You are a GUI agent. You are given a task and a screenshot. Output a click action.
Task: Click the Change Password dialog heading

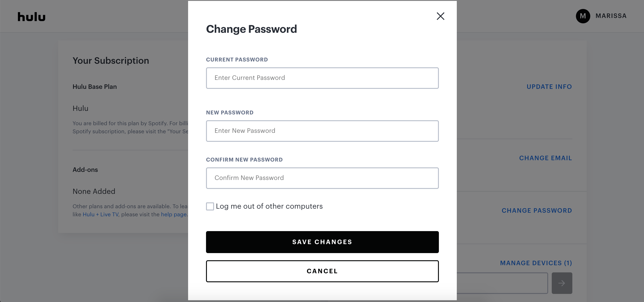(251, 29)
